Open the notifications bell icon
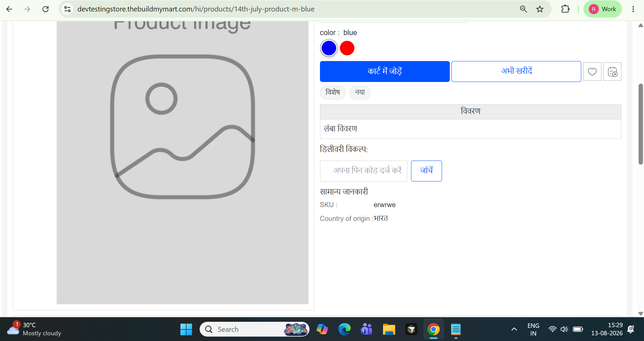This screenshot has width=644, height=341. (631, 329)
